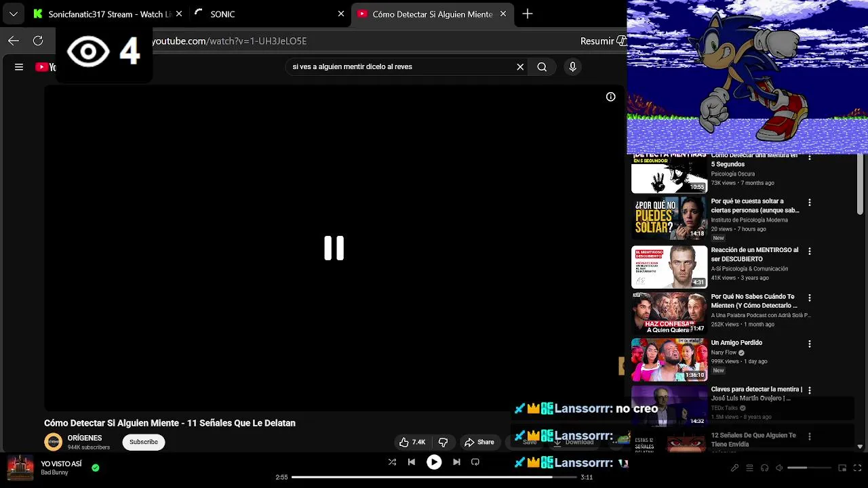868x488 pixels.
Task: Close the Sonicfanatic317 Stream tab
Action: [179, 14]
